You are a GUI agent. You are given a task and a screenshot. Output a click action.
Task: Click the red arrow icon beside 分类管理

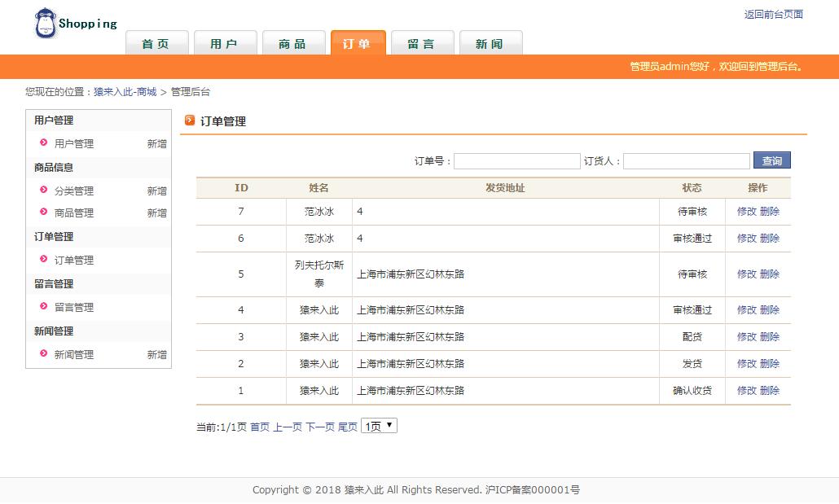tap(43, 191)
